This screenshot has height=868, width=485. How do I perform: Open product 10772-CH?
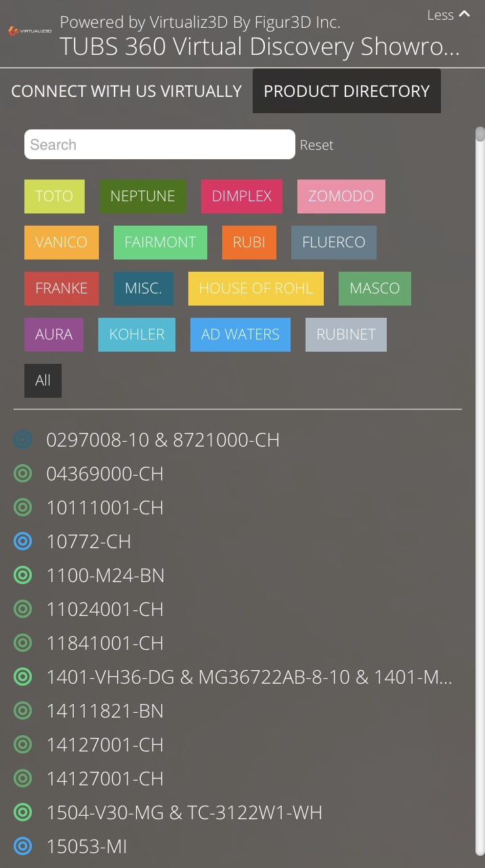(x=89, y=541)
